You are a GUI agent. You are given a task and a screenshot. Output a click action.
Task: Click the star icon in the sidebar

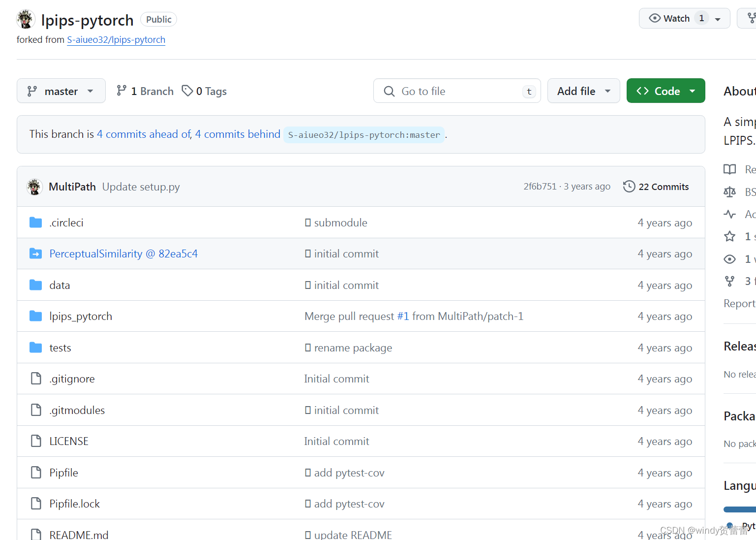click(x=730, y=236)
